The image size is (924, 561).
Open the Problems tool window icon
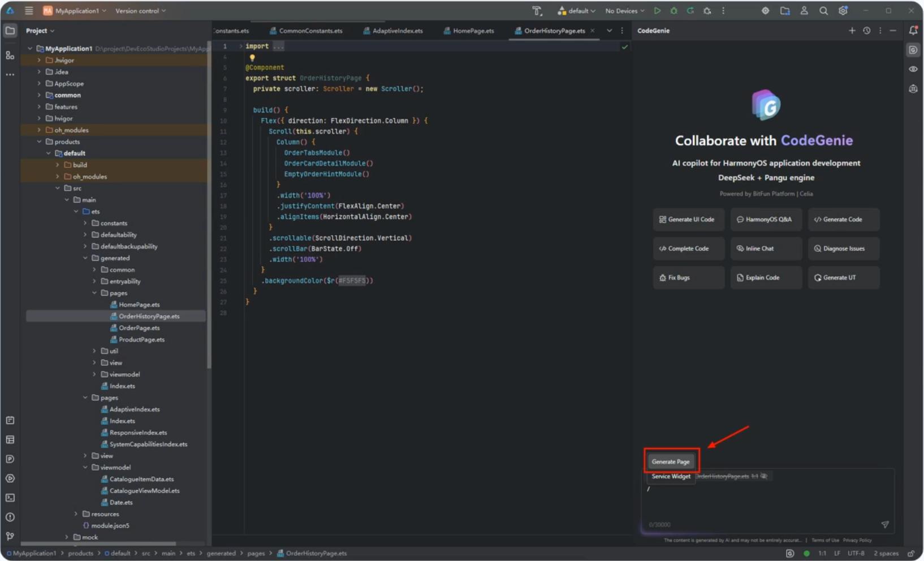tap(10, 517)
